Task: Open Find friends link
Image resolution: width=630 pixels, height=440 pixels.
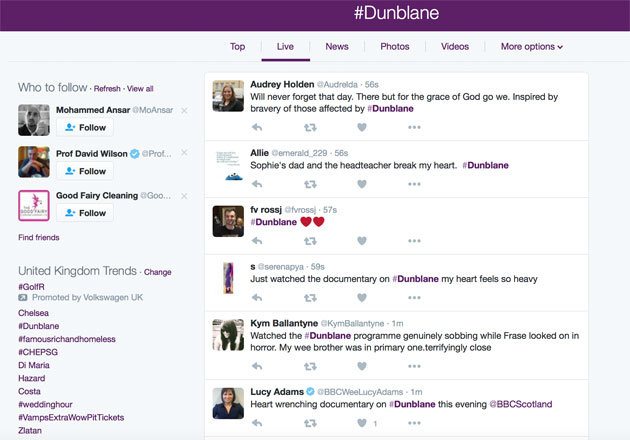Action: tap(39, 237)
